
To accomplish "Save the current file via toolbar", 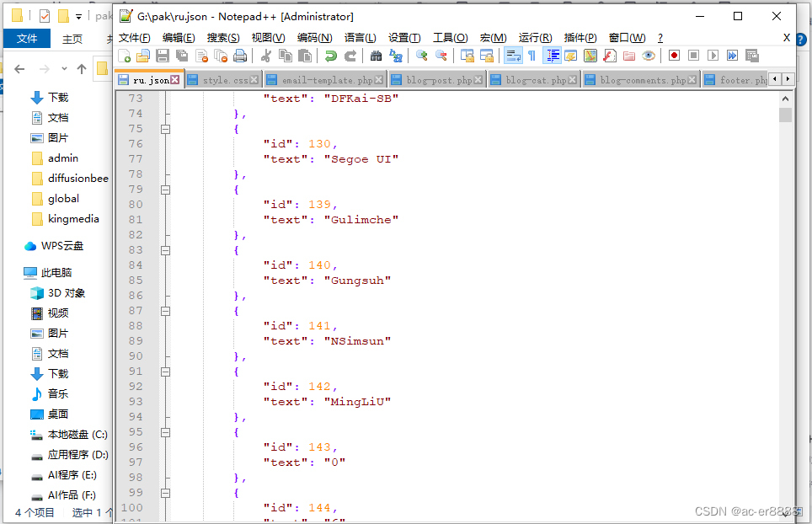I will click(x=163, y=56).
